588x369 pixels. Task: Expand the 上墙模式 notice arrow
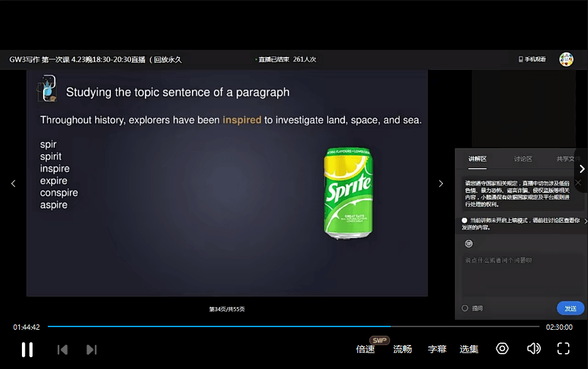[x=585, y=221]
